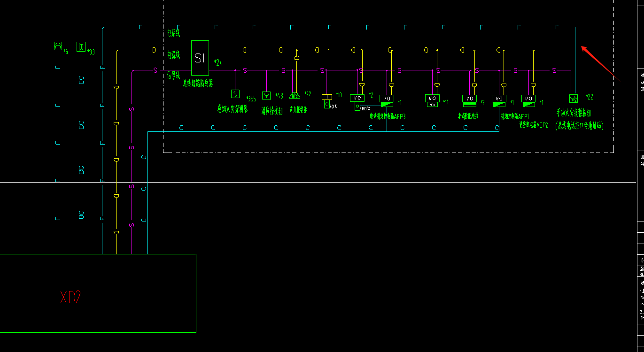Click the red XD2 label
The image size is (644, 352).
tap(70, 297)
